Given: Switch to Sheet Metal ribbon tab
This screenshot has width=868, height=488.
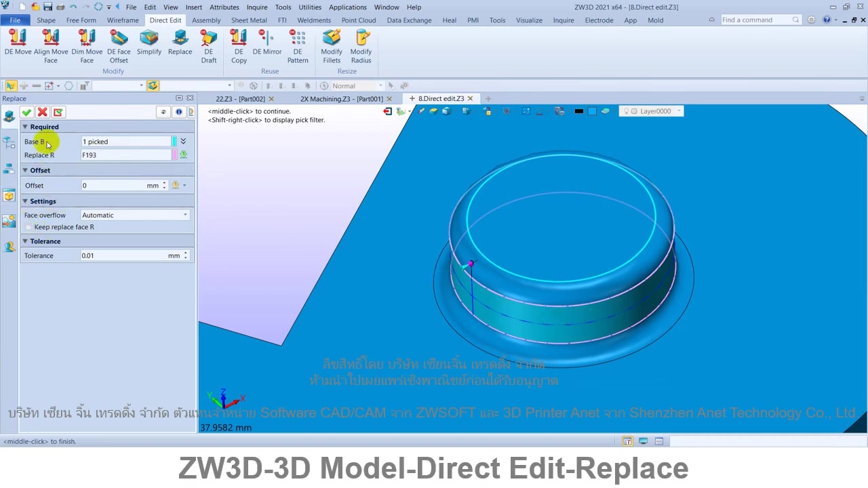Looking at the screenshot, I should click(249, 20).
